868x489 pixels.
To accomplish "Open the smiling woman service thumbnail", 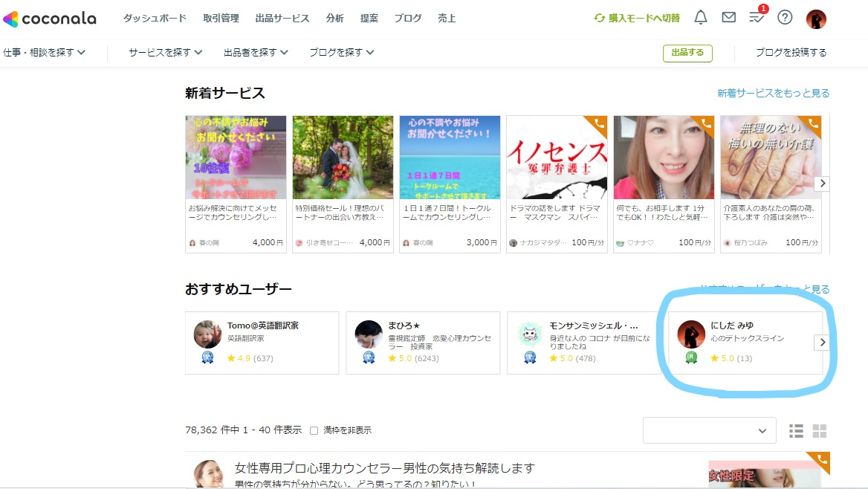I will coord(664,158).
